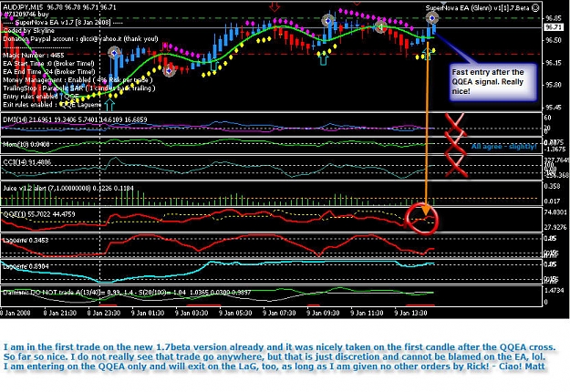This screenshot has height=392, width=570.
Task: Click the 96.50 price scale value
Action: [554, 40]
